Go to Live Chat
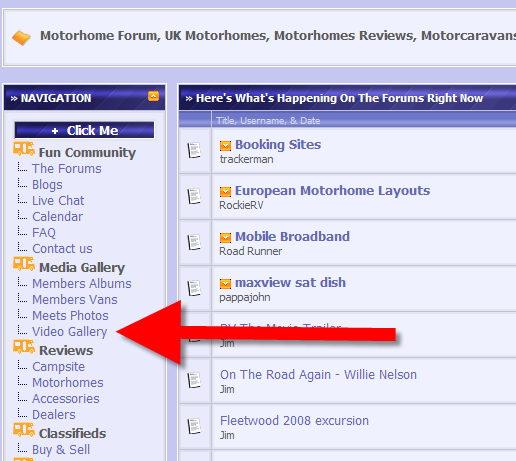Image resolution: width=516 pixels, height=461 pixels. [x=58, y=201]
